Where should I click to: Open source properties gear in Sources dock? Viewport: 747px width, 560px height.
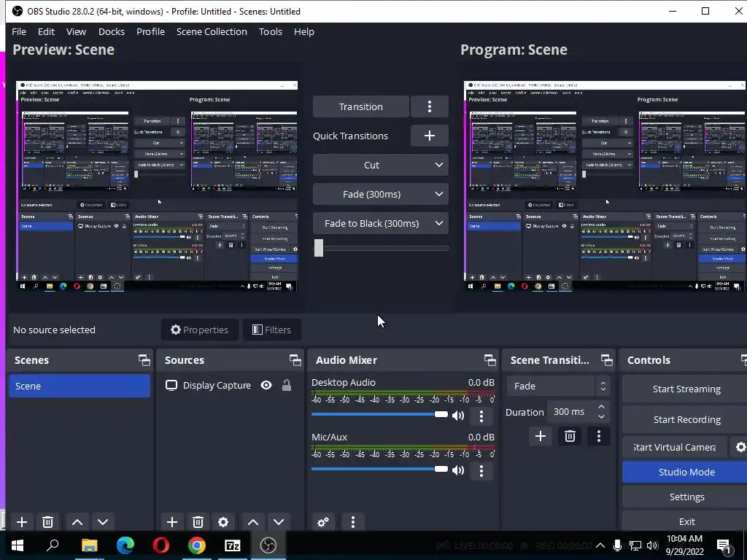[x=223, y=522]
